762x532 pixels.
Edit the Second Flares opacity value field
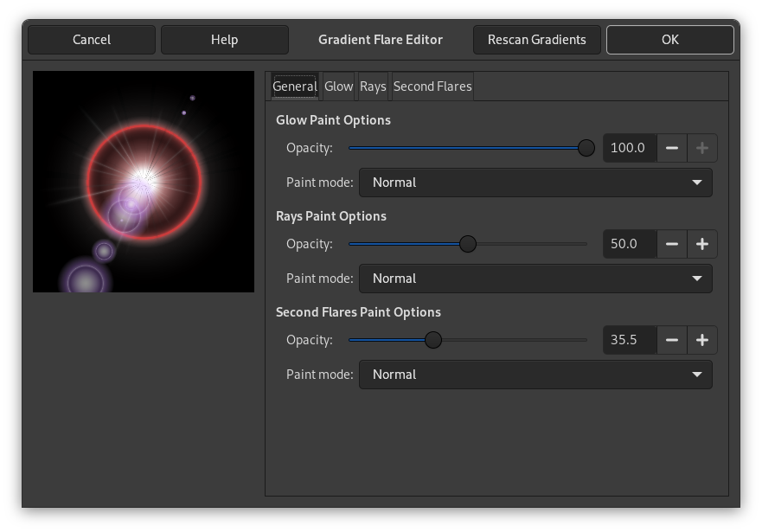click(629, 339)
